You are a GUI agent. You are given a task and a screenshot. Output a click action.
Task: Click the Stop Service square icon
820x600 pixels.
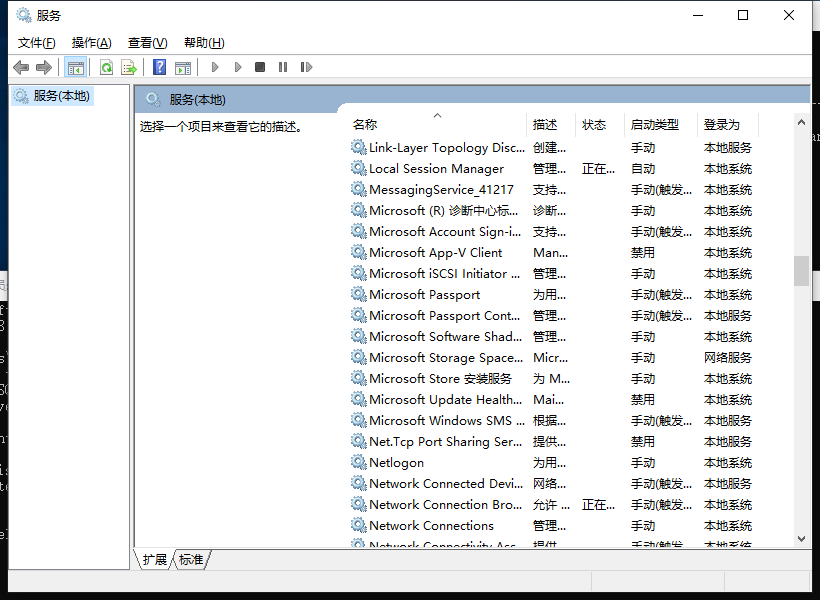pos(260,67)
